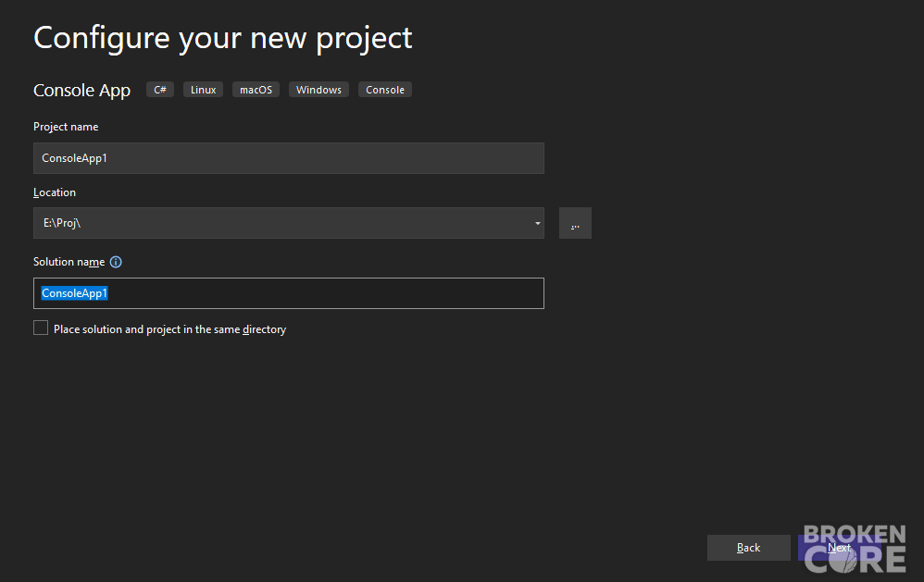The width and height of the screenshot is (924, 582).
Task: Focus the Project name input field
Action: coord(289,158)
